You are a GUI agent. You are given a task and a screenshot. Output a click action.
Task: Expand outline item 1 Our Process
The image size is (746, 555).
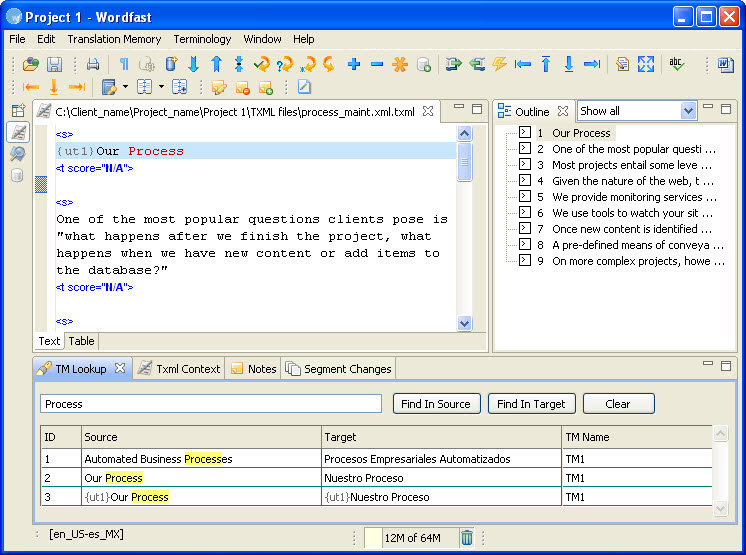[x=525, y=132]
